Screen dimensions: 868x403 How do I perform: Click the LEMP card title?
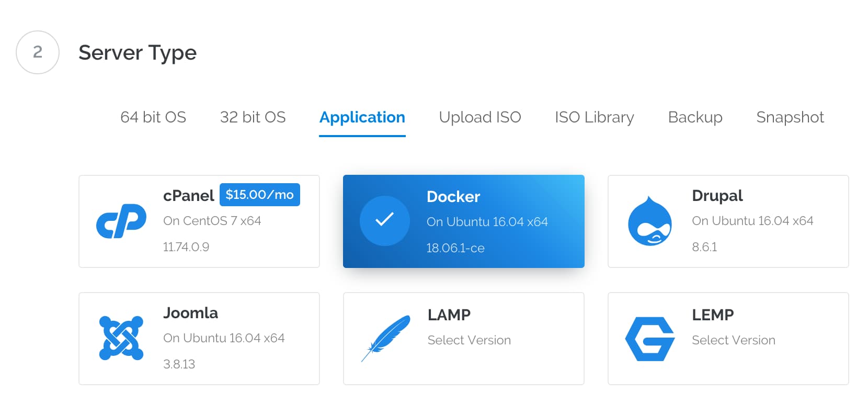(x=713, y=315)
